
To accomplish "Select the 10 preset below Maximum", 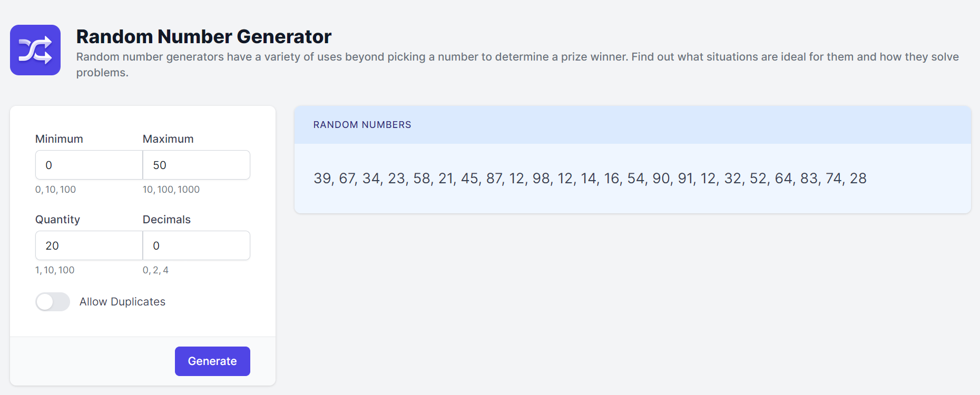I will pos(148,190).
